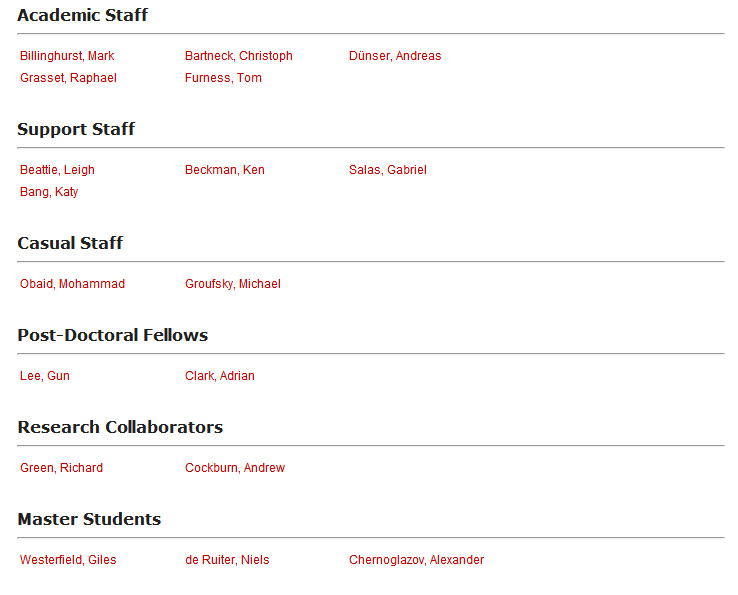
Task: Visit Cockburn, Andrew profile link
Action: (234, 468)
